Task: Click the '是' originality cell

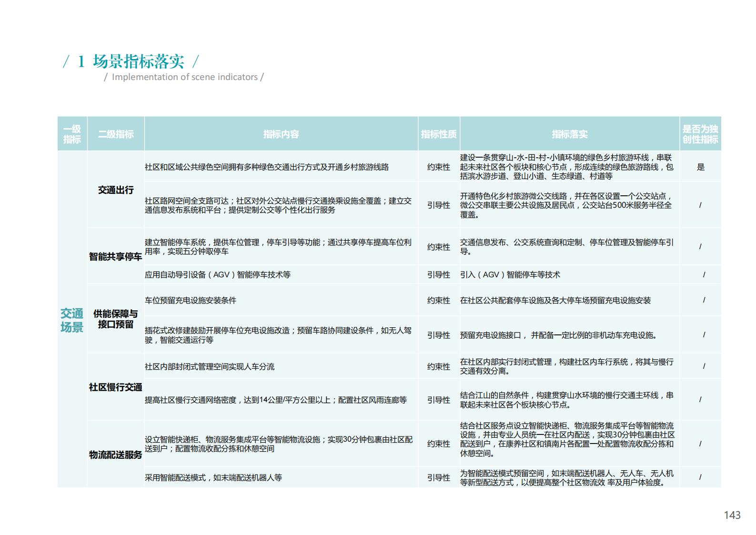Action: (x=700, y=167)
